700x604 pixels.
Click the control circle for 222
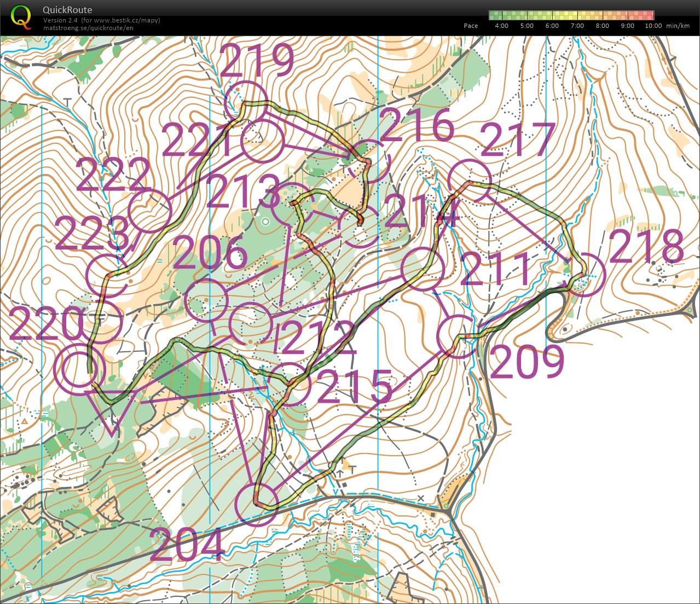[x=151, y=211]
